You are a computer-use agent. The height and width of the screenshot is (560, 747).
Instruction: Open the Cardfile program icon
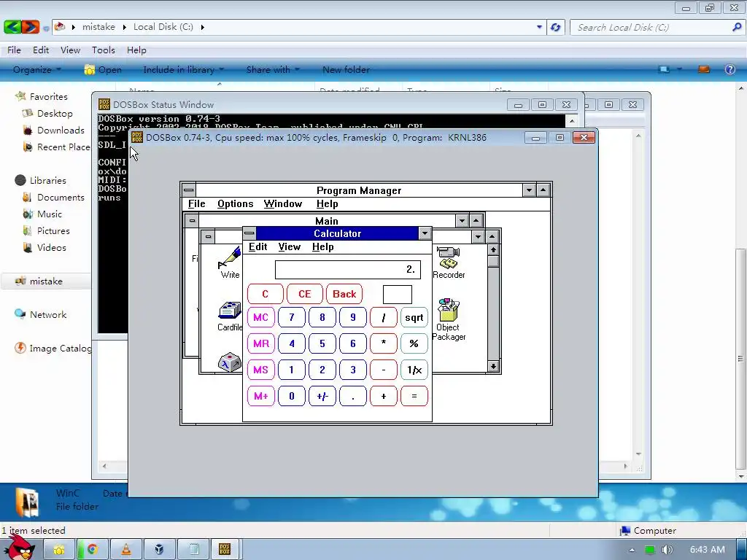[230, 316]
